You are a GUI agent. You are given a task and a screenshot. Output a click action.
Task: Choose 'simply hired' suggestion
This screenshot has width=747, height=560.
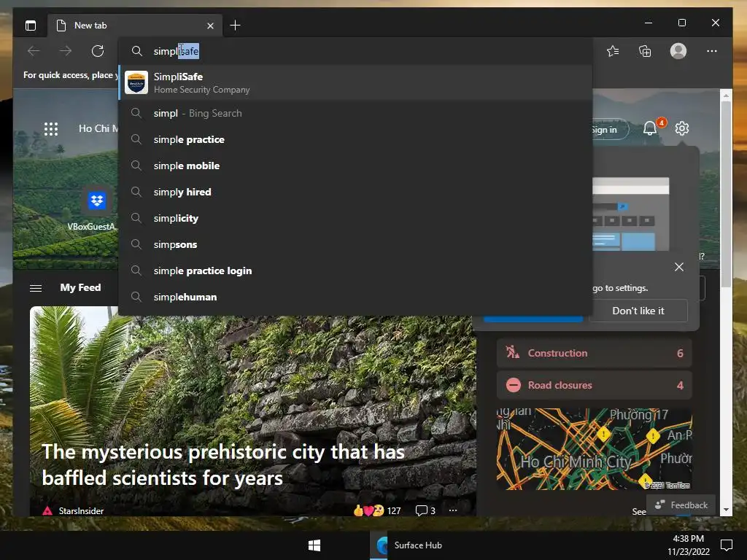[x=355, y=192]
